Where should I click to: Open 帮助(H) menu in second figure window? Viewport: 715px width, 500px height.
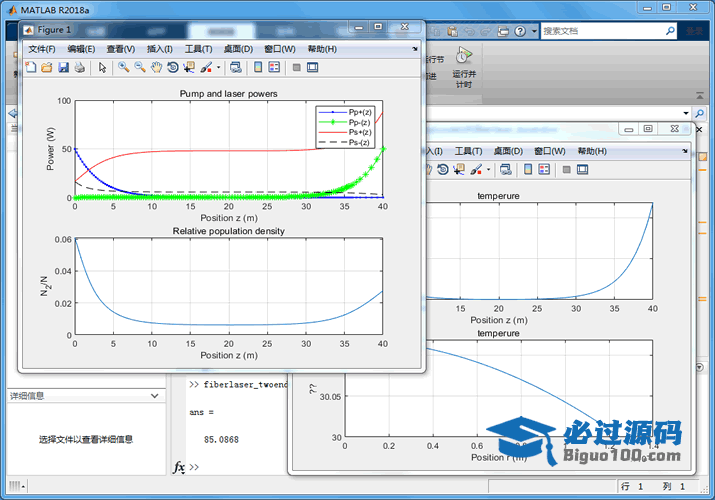(592, 151)
